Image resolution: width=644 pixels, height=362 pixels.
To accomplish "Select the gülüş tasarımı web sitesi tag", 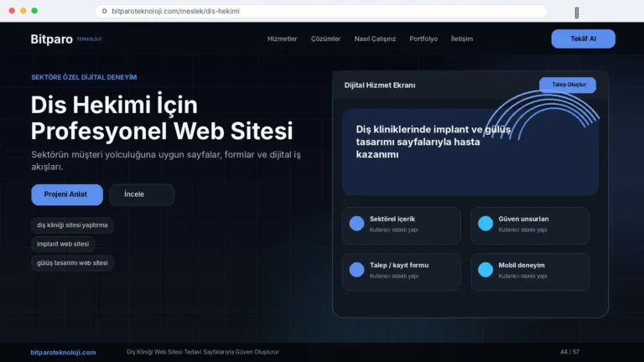I will [x=72, y=262].
